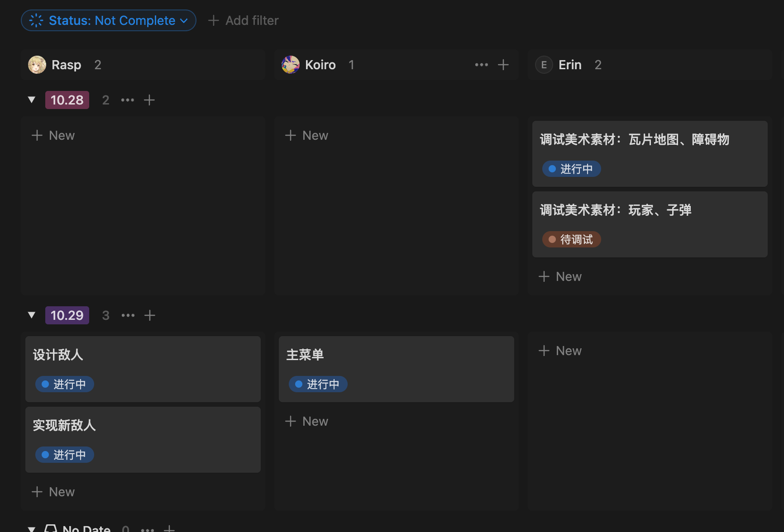Screen dimensions: 784x532
Task: Click Rasp's avatar icon
Action: click(x=37, y=65)
